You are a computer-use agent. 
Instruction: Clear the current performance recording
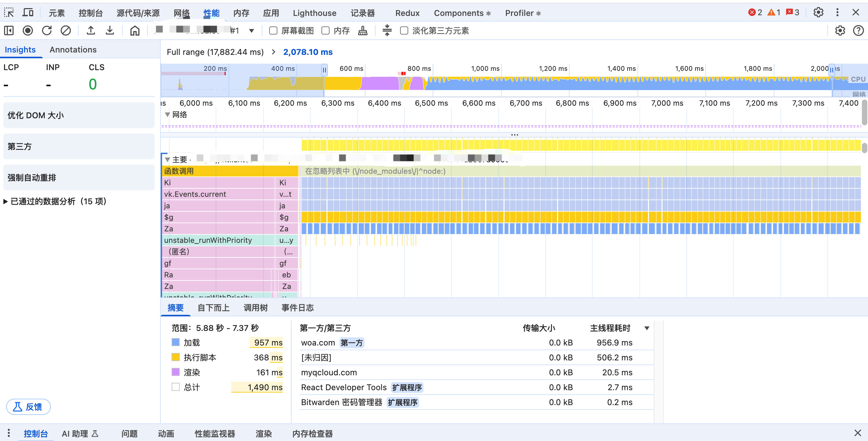click(66, 30)
